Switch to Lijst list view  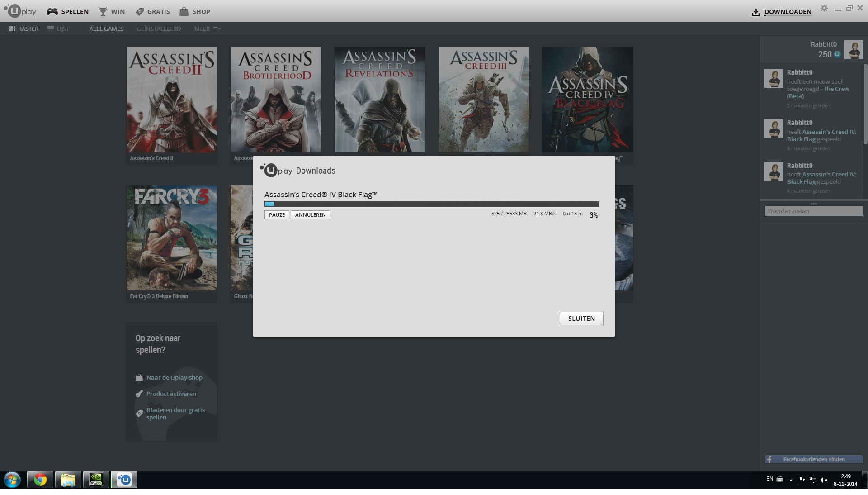58,29
